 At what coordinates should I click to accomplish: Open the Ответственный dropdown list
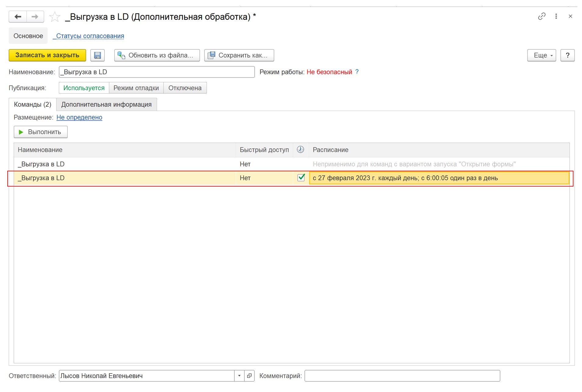click(x=239, y=376)
